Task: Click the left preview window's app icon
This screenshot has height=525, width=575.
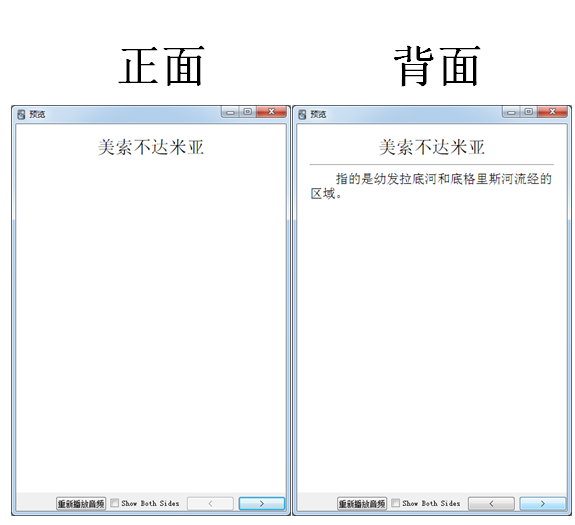Action: point(21,114)
